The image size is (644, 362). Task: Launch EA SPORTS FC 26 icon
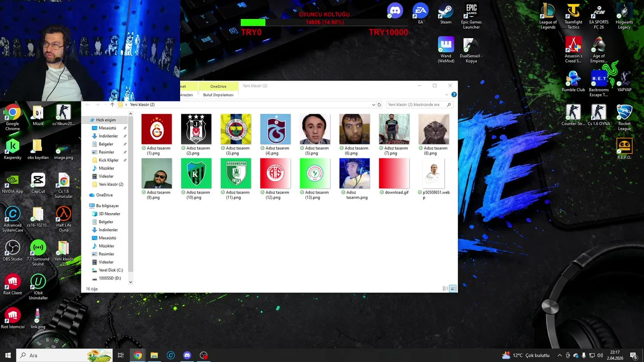pos(599,16)
